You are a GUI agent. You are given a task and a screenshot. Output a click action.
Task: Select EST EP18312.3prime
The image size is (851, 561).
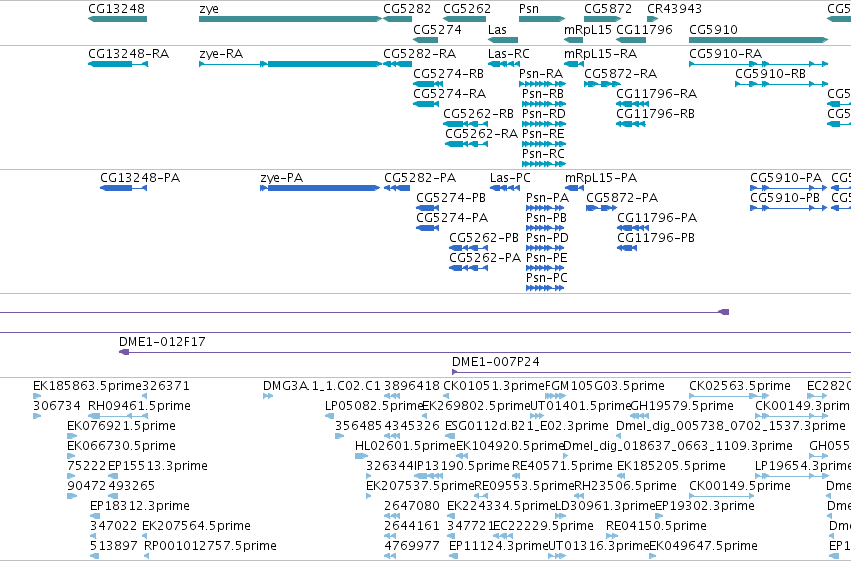[139, 505]
